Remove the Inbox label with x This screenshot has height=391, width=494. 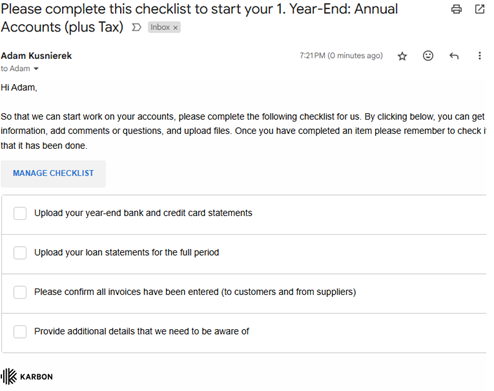pyautogui.click(x=175, y=28)
